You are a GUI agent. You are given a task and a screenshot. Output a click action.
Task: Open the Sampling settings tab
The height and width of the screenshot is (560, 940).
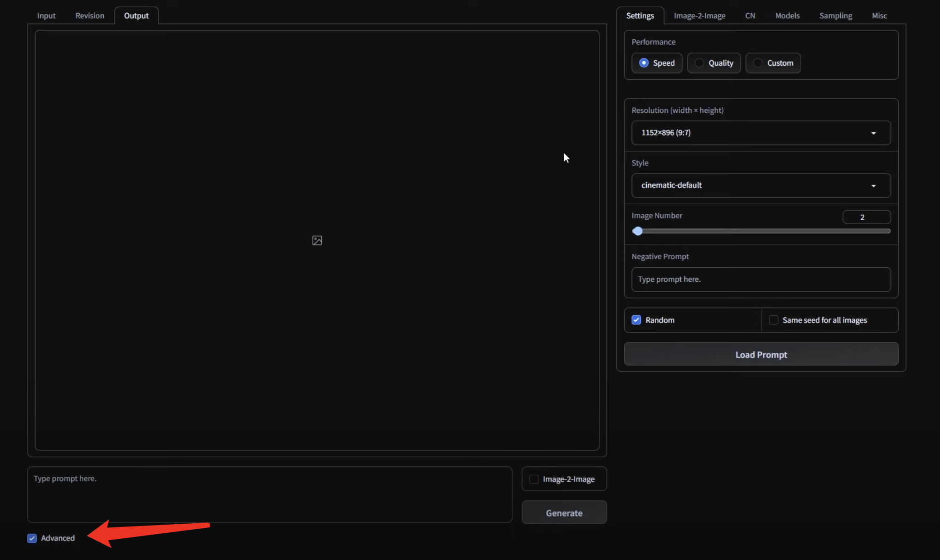click(835, 15)
